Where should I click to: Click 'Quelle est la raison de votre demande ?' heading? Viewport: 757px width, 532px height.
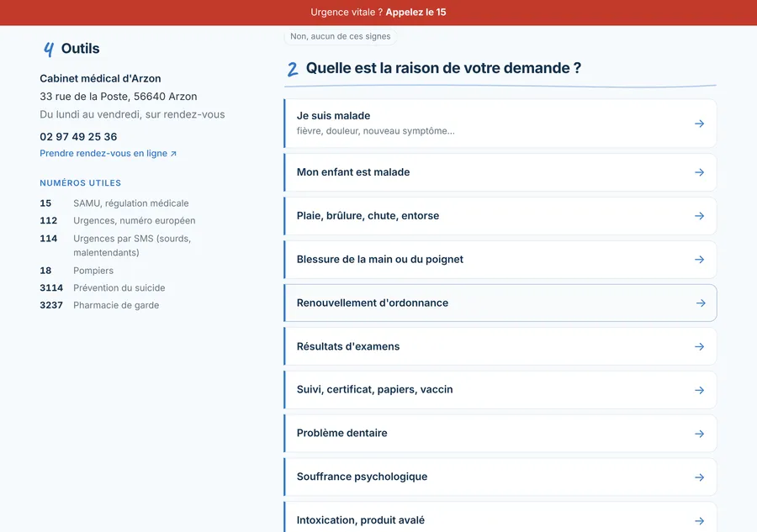point(443,68)
